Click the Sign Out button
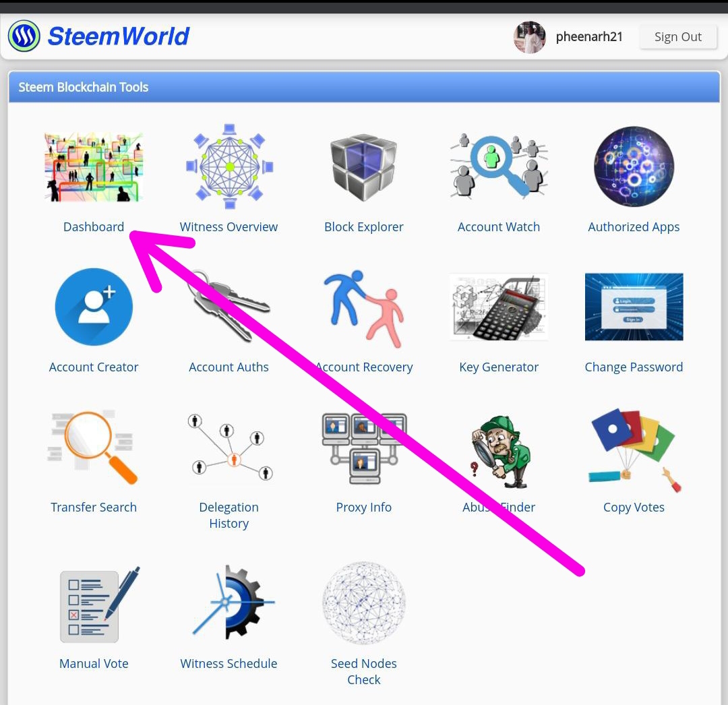This screenshot has width=728, height=705. (678, 36)
